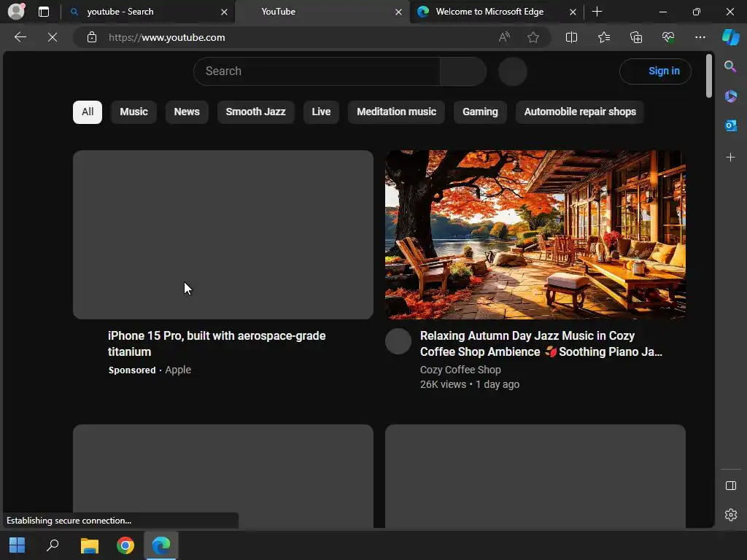Go back using the back arrow
This screenshot has height=560, width=747.
tap(20, 37)
